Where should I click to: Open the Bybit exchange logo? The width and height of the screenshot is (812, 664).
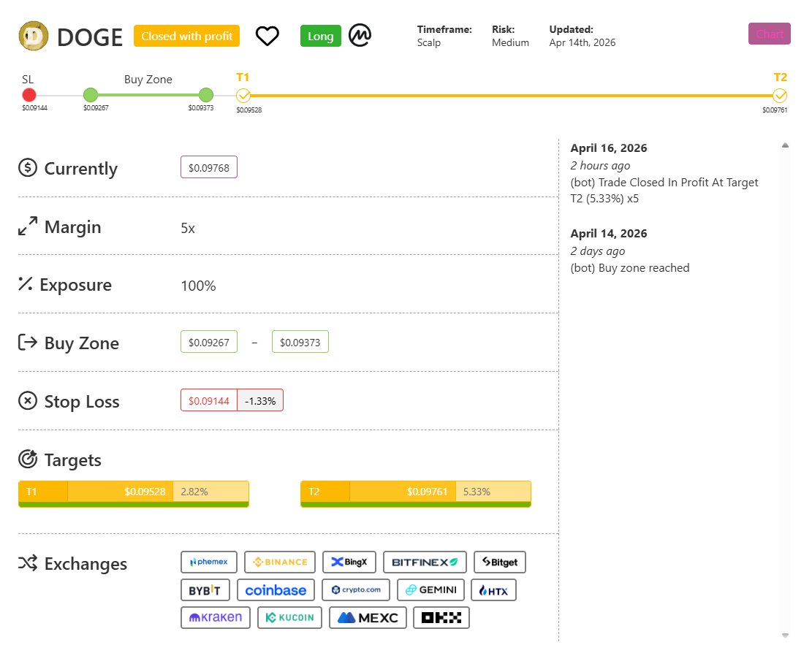(x=205, y=589)
